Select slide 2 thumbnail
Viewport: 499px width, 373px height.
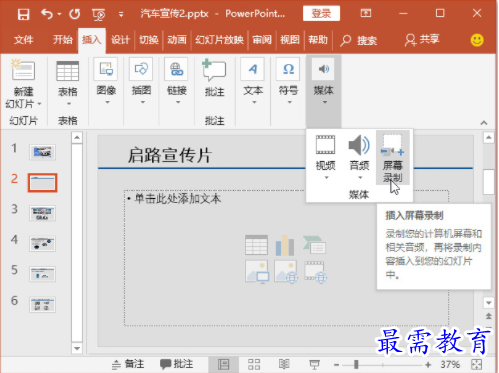click(x=42, y=182)
